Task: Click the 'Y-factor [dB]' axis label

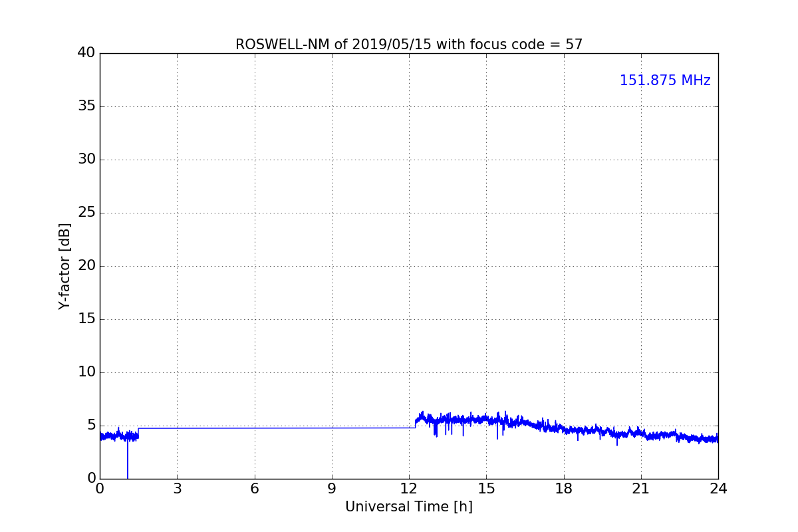Action: (x=65, y=266)
